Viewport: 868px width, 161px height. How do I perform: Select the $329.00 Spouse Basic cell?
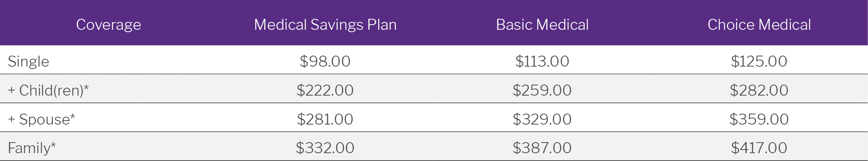[x=542, y=119]
